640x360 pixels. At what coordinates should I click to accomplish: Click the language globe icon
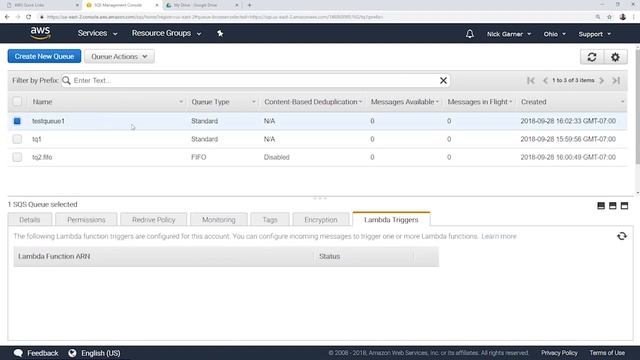pyautogui.click(x=72, y=353)
